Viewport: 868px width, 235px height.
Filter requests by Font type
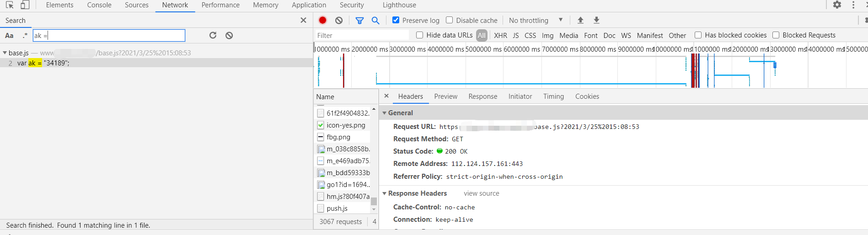click(x=590, y=35)
